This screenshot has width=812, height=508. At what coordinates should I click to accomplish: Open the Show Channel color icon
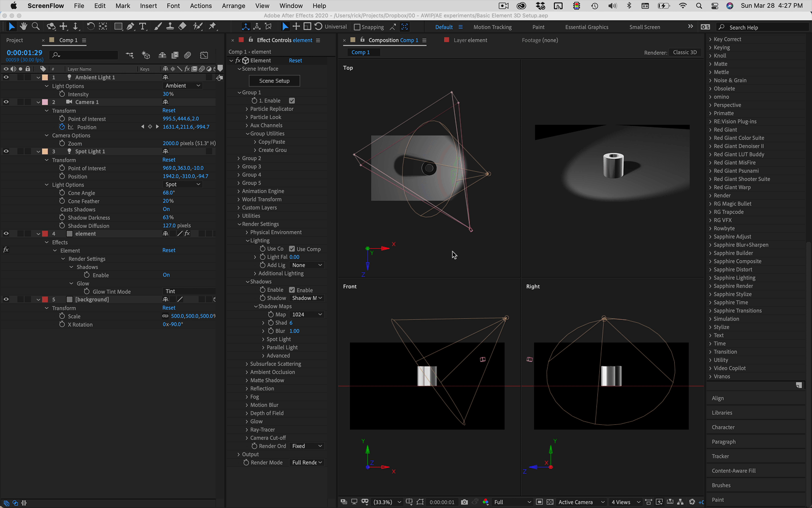pos(486,502)
